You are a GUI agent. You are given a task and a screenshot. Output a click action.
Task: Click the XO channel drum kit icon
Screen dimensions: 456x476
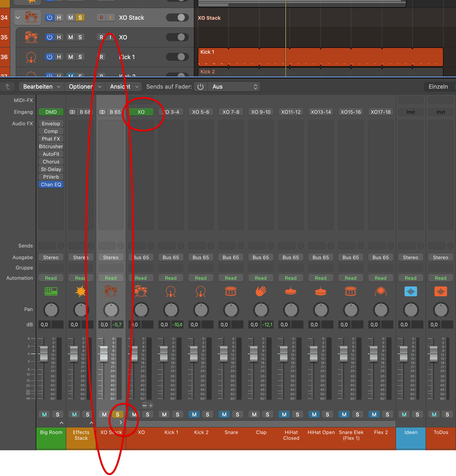pos(141,291)
